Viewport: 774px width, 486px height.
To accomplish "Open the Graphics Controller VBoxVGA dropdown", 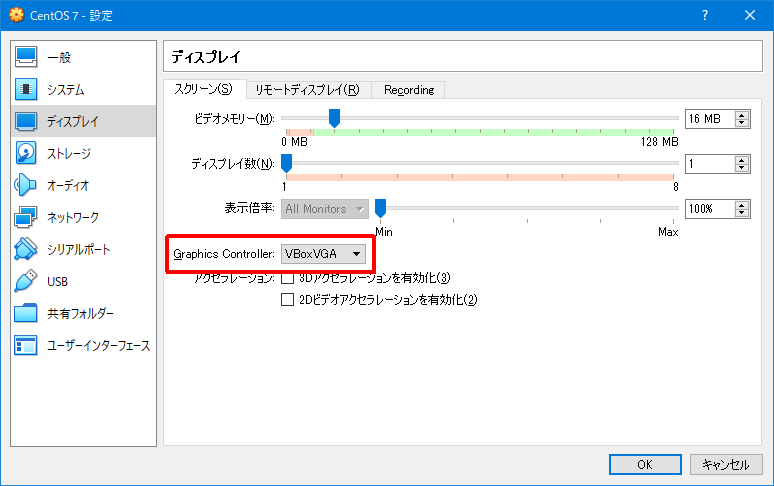I will pyautogui.click(x=323, y=254).
